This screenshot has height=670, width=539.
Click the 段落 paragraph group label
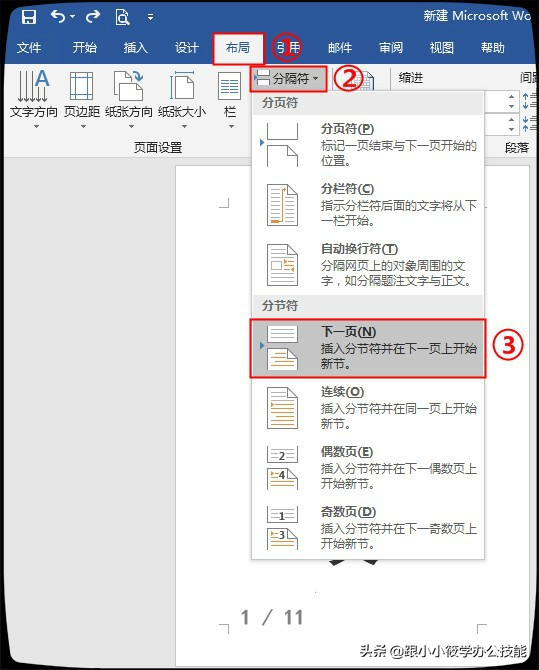[517, 148]
